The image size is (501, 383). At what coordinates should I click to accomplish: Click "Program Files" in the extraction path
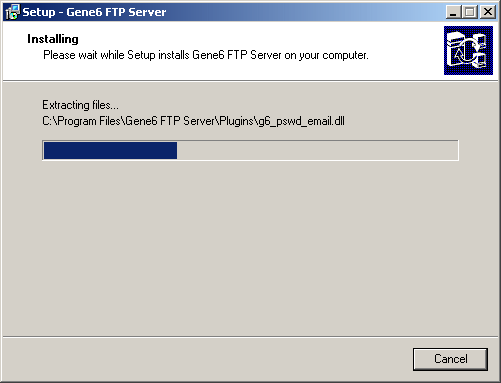tap(89, 121)
